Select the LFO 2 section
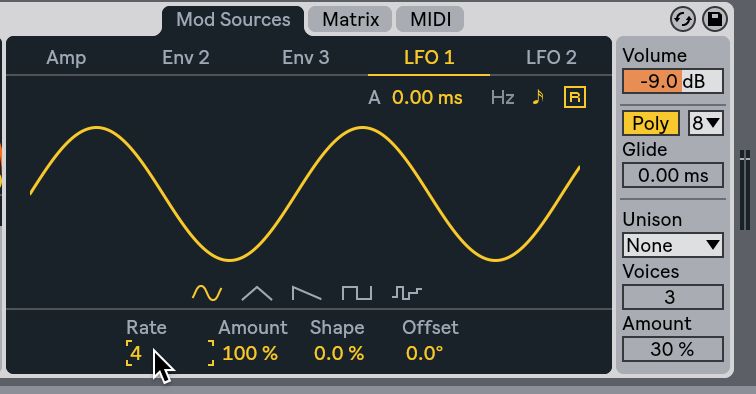The image size is (756, 394). tap(551, 57)
